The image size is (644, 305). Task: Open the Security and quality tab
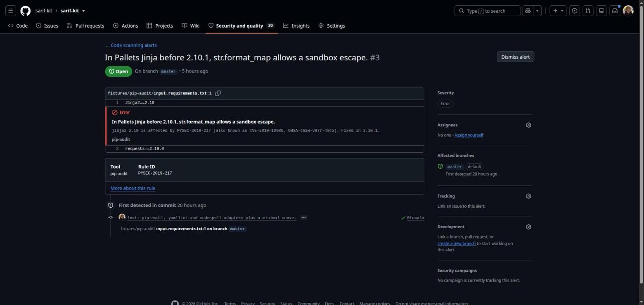point(241,26)
